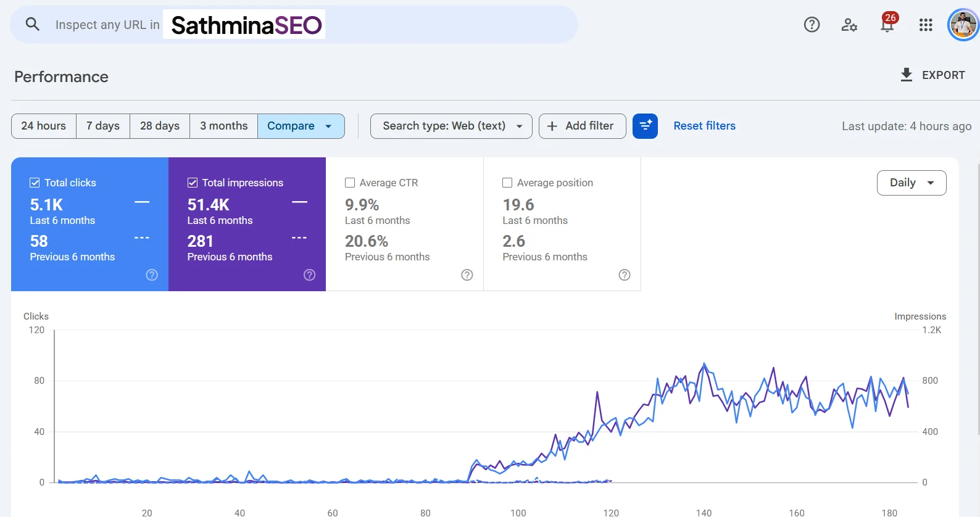Click the 9.9% average CTR value
The height and width of the screenshot is (517, 980).
point(362,205)
